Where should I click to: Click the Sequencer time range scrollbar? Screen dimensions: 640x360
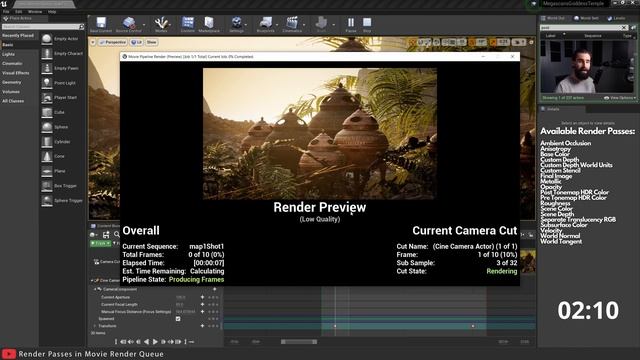[299, 342]
